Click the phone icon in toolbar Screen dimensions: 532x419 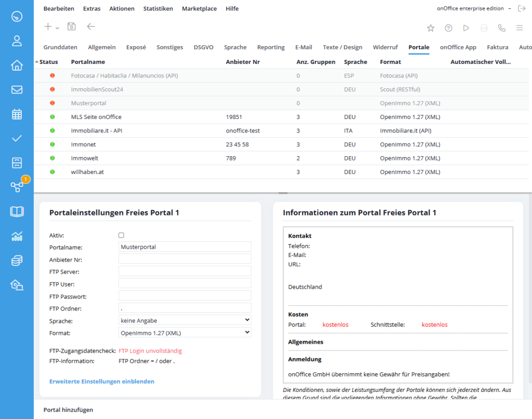501,28
